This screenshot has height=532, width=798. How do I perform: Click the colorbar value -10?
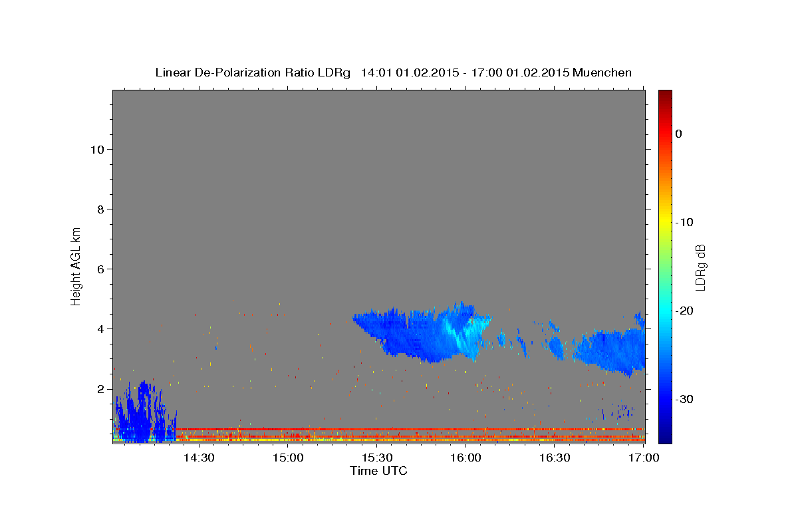point(685,222)
